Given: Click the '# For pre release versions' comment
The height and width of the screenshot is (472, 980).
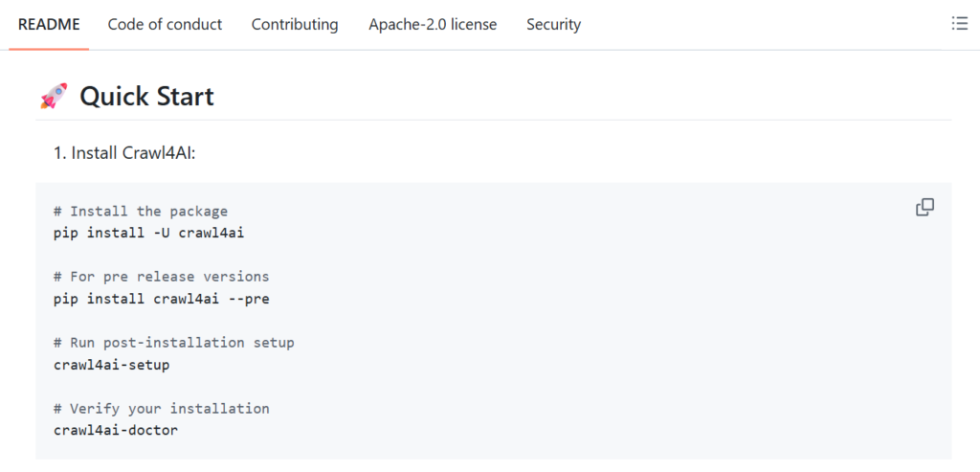Looking at the screenshot, I should point(161,277).
